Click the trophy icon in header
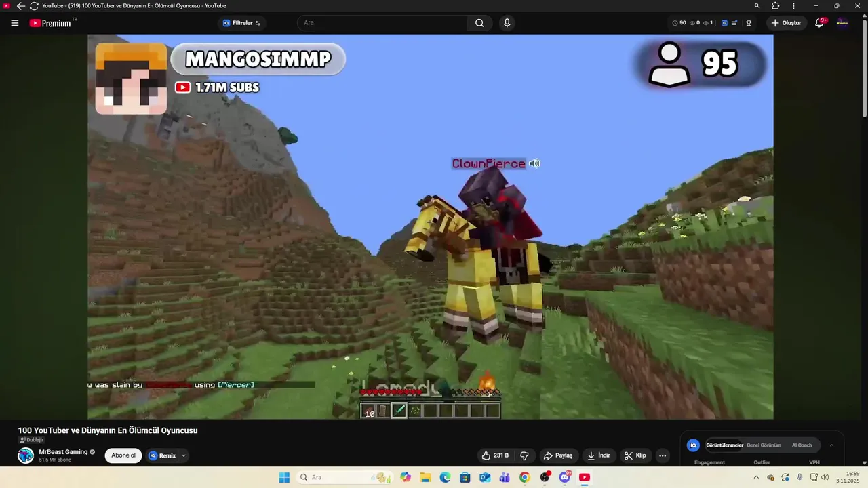This screenshot has width=868, height=488. point(749,23)
